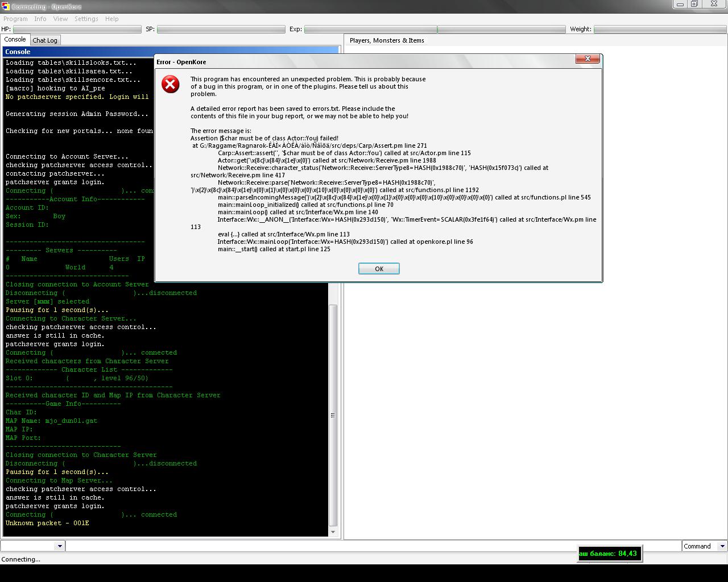Open the Info menu

(40, 19)
